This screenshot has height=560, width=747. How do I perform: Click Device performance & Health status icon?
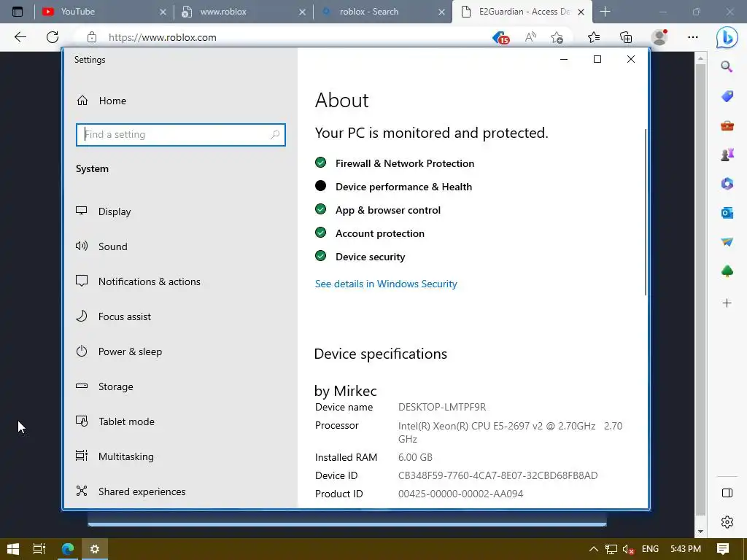pyautogui.click(x=321, y=186)
